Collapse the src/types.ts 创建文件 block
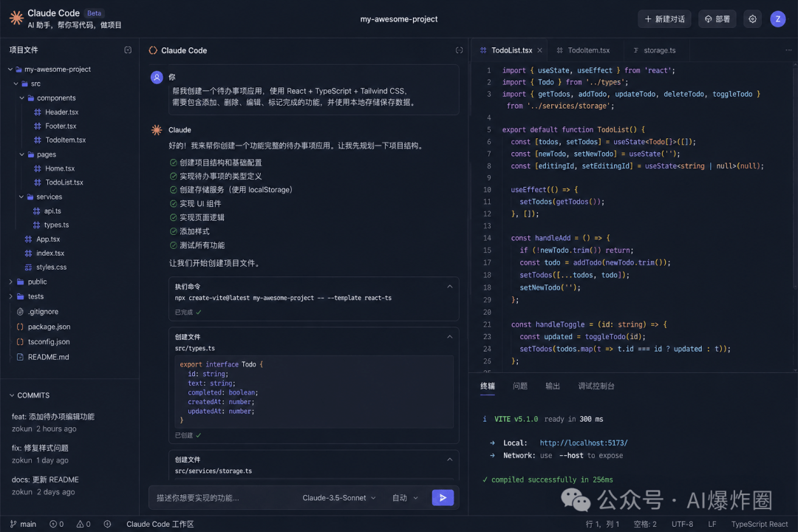 (x=450, y=337)
